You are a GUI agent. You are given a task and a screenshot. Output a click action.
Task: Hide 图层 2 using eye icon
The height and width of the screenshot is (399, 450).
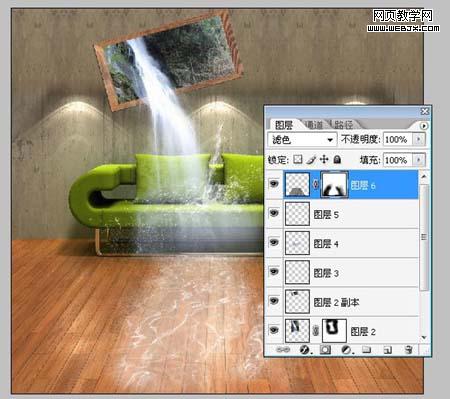[274, 330]
